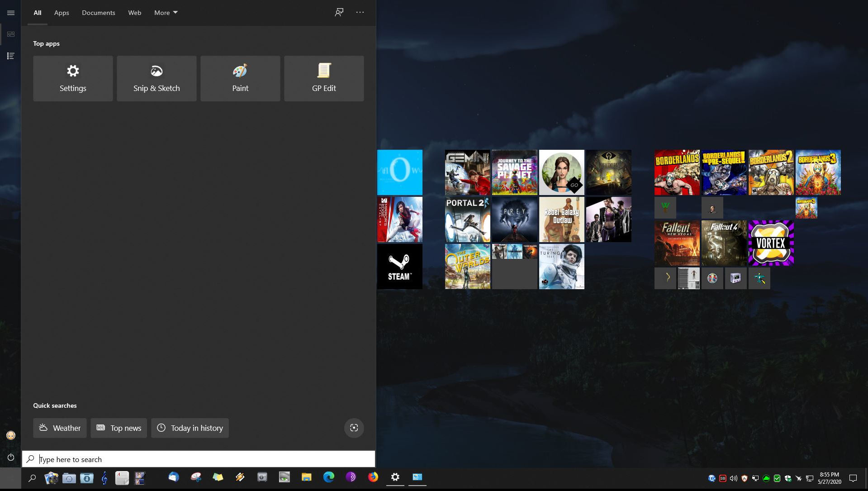Show All apps list in Start
Screen dimensions: 868x491
[11, 56]
